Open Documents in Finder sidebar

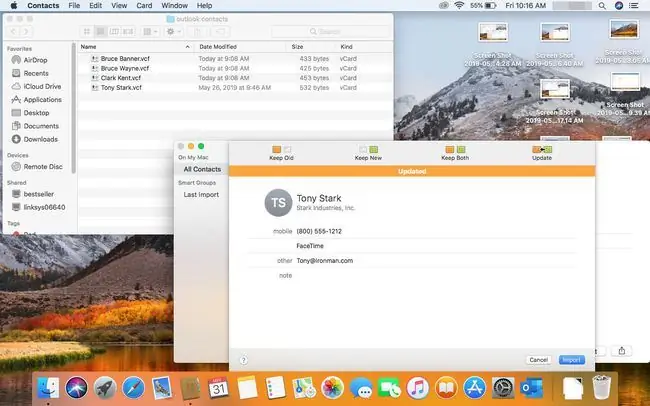[41, 126]
